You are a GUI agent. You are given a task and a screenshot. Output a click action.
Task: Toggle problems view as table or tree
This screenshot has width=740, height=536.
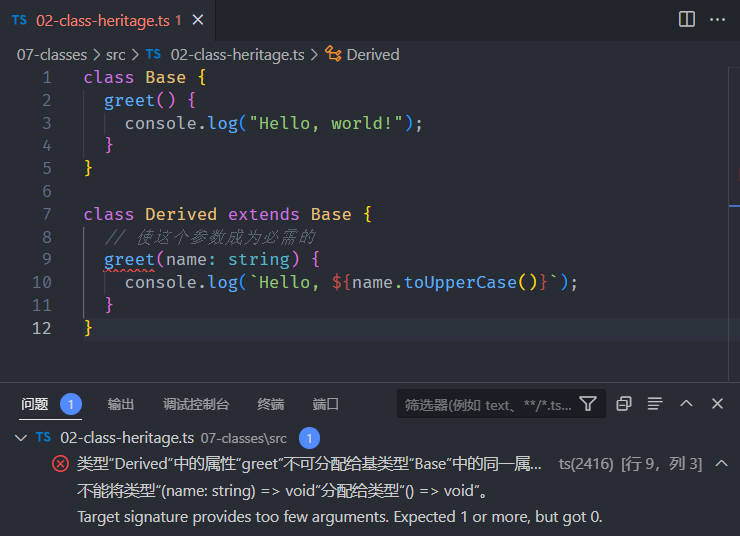pos(655,404)
